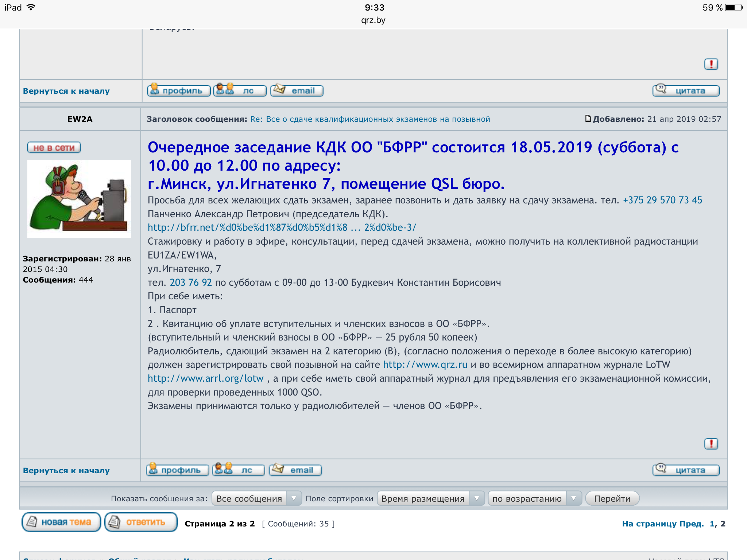Open the post icon beside 'Добавлено' date

pyautogui.click(x=588, y=118)
